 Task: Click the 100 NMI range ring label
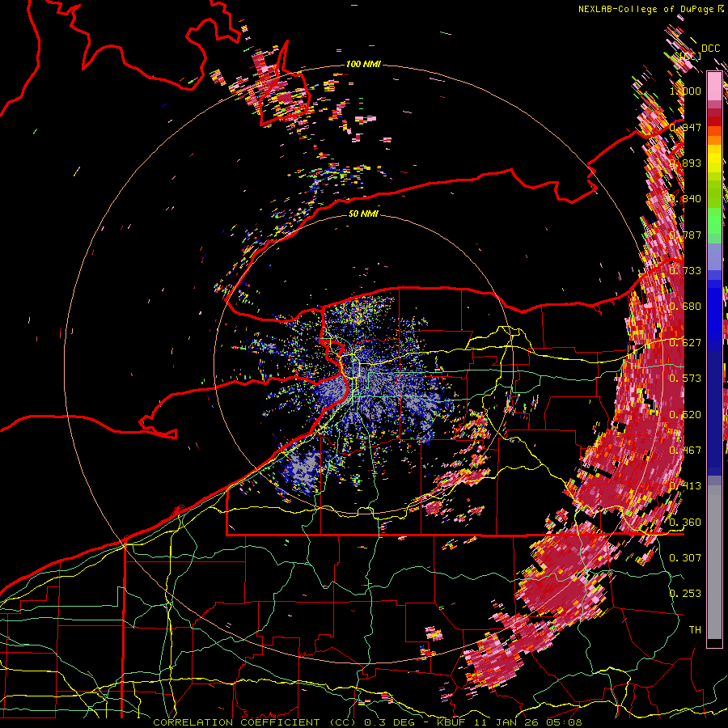[x=363, y=64]
